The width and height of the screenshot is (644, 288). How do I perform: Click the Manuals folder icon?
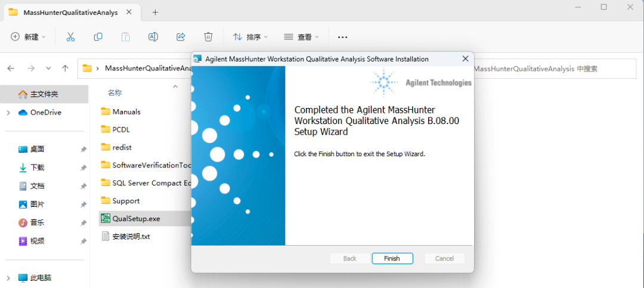pos(106,112)
